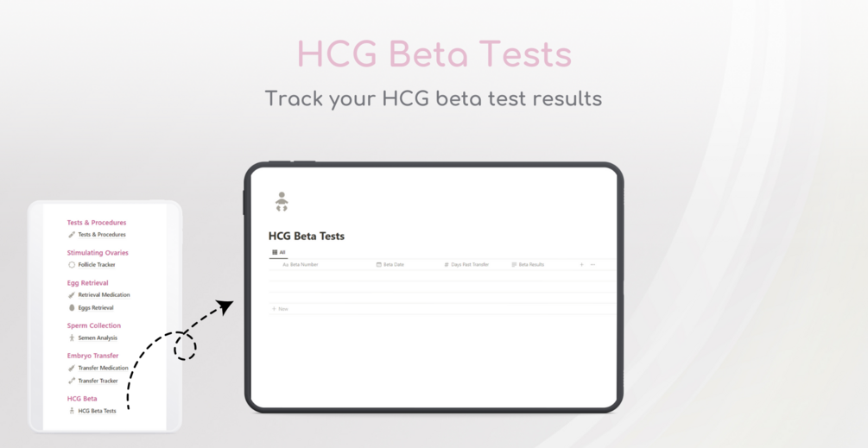Open the Days Past Transfer column header

466,264
